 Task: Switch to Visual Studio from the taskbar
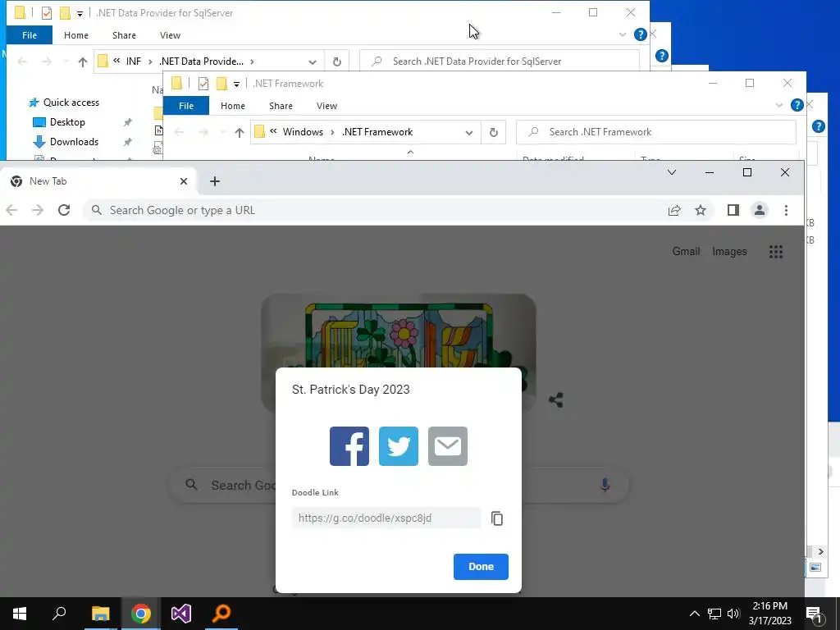(x=181, y=614)
